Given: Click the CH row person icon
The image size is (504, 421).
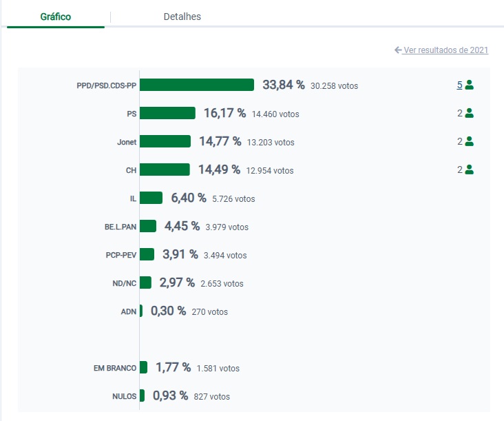Looking at the screenshot, I should [x=470, y=170].
